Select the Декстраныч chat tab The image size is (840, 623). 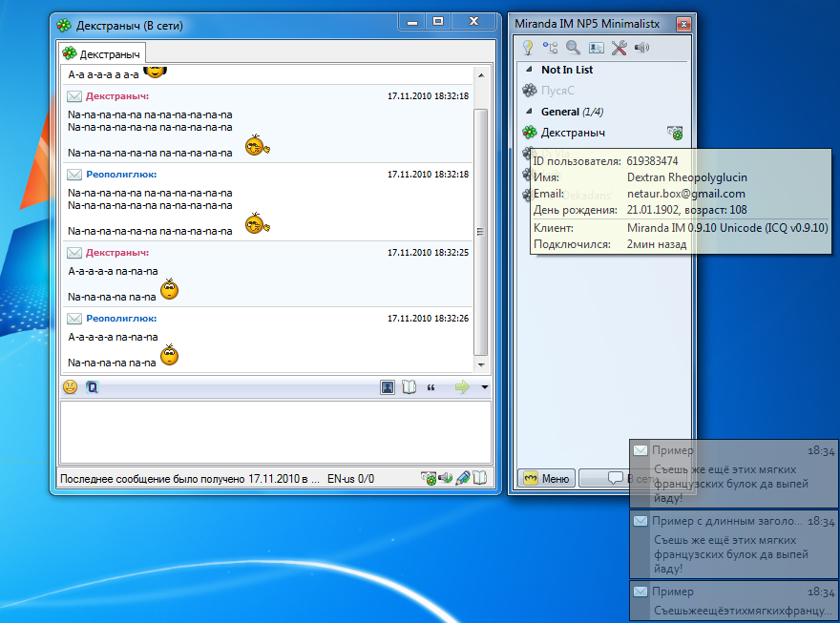pyautogui.click(x=101, y=53)
